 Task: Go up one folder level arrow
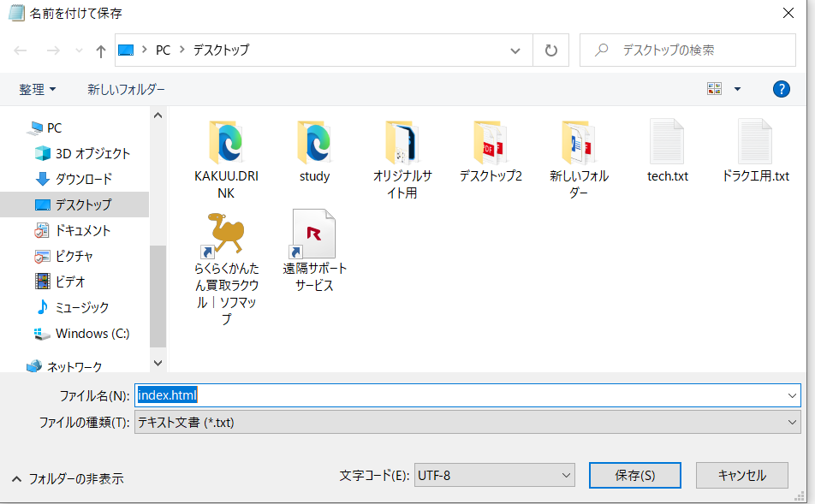(100, 50)
